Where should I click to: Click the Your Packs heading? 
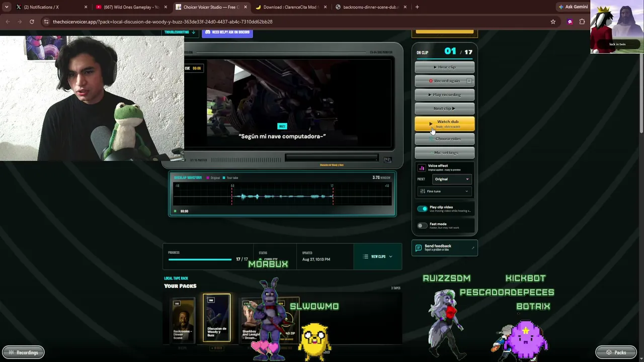pyautogui.click(x=180, y=286)
